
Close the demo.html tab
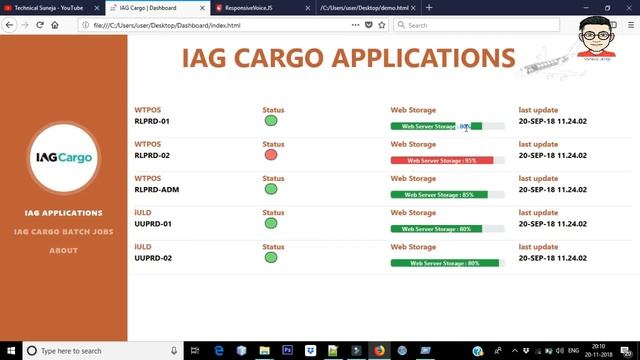point(413,8)
